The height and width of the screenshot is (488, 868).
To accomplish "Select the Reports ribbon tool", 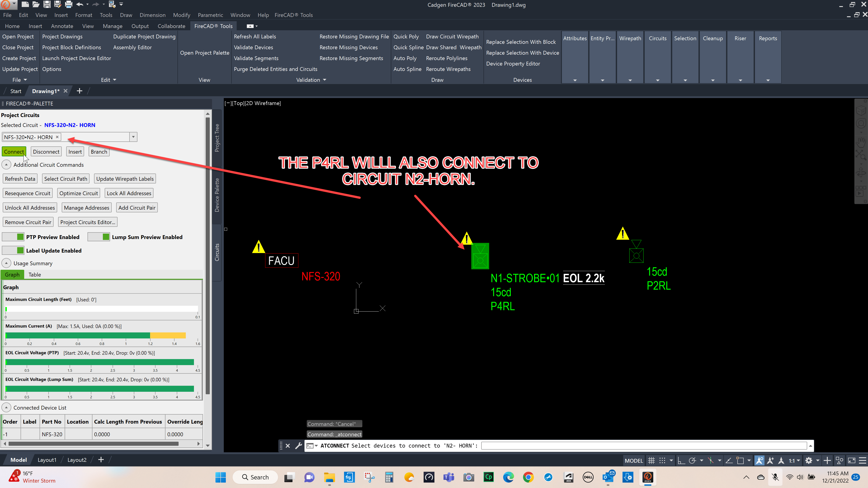I will tap(768, 38).
